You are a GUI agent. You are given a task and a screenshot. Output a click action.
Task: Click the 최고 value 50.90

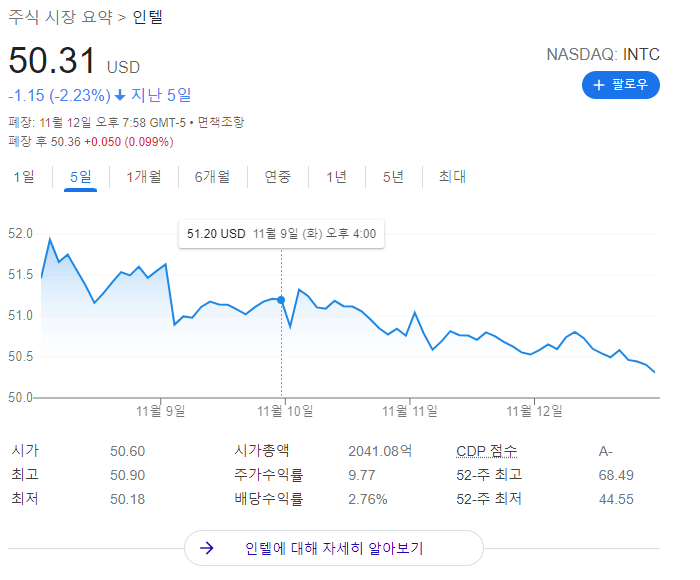pyautogui.click(x=128, y=475)
